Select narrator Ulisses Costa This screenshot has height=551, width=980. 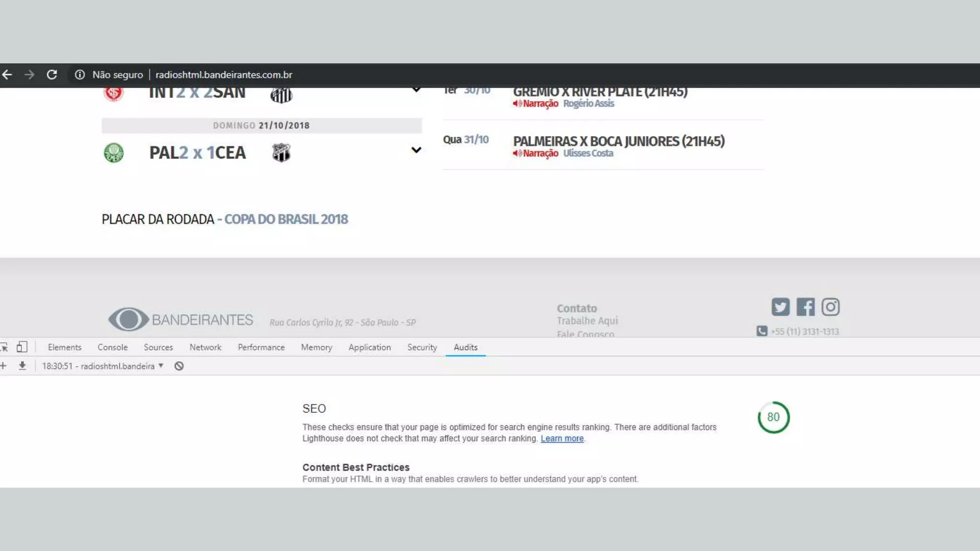pyautogui.click(x=588, y=153)
